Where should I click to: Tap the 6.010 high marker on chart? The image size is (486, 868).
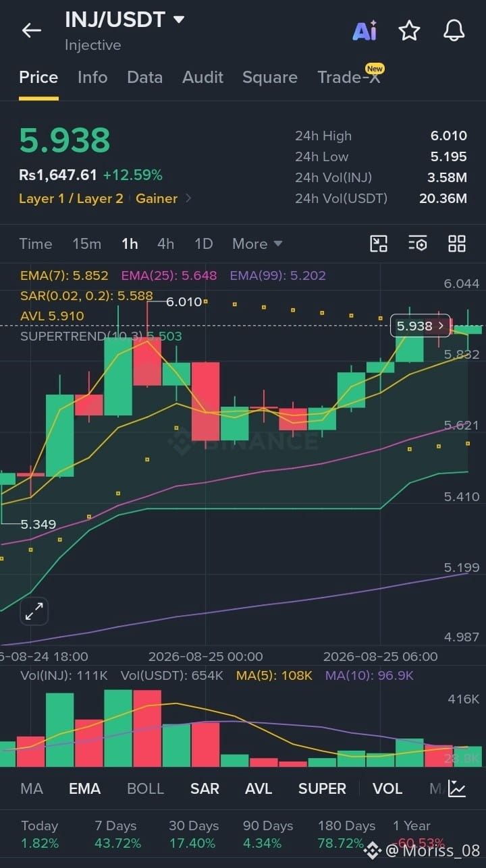click(x=184, y=301)
